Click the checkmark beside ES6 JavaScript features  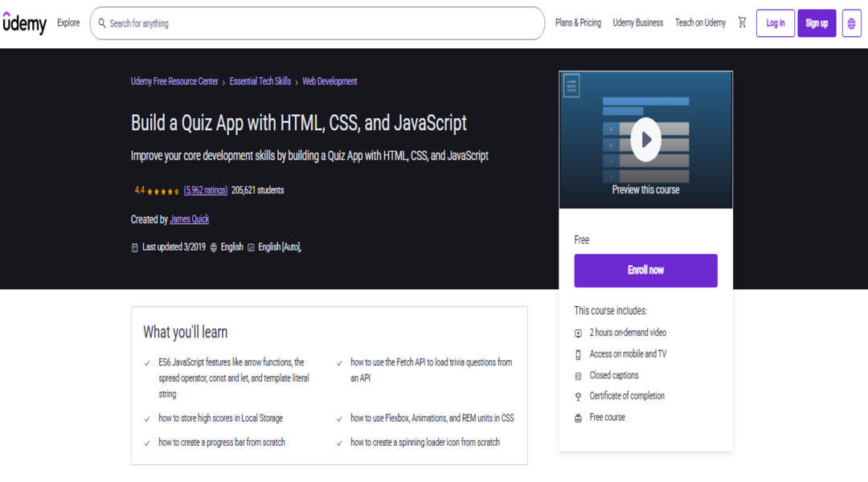(147, 364)
